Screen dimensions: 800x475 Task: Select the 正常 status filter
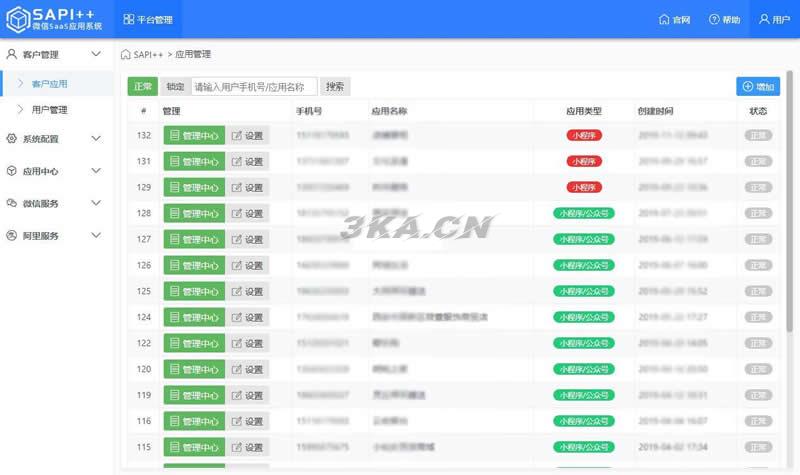coord(143,87)
